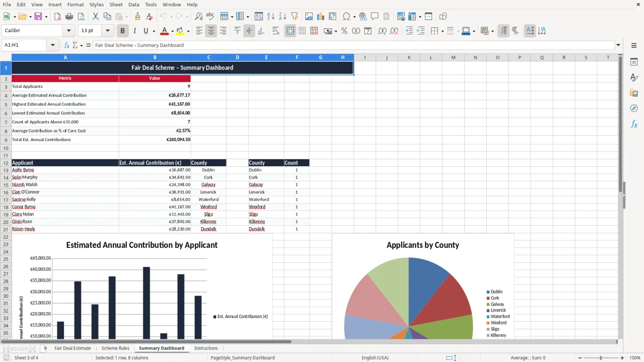Click the Print icon
The height and width of the screenshot is (362, 644).
[69, 17]
